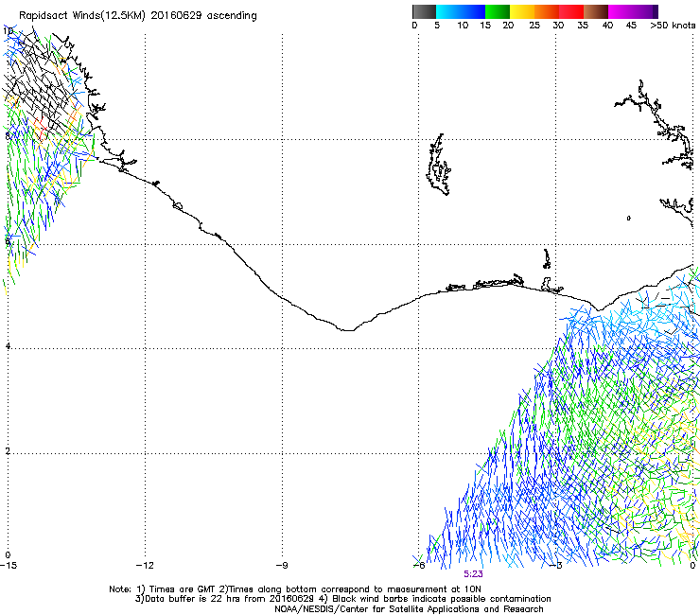Screen dimensions: 700x615
Task: Click the blue 5-15 knots color segment
Action: [461, 11]
